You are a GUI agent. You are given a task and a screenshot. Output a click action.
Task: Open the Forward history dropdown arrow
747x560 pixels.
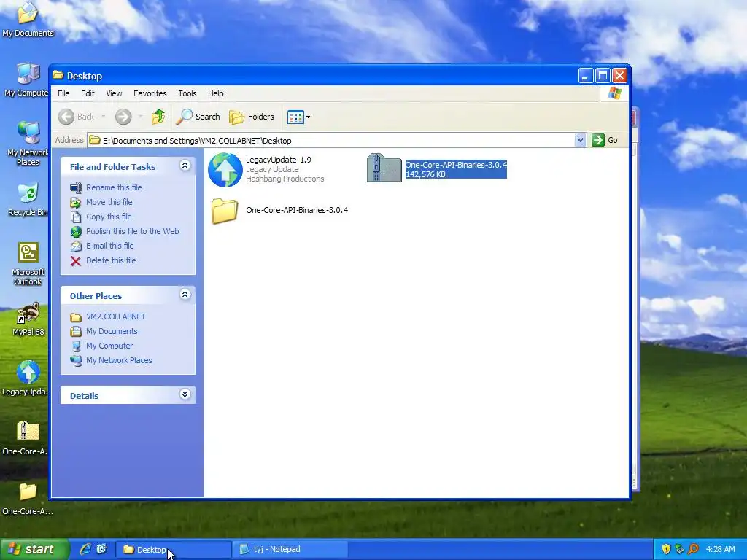pyautogui.click(x=140, y=117)
